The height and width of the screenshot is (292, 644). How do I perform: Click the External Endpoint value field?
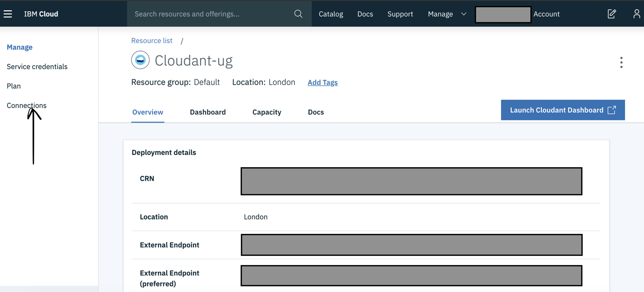point(411,245)
